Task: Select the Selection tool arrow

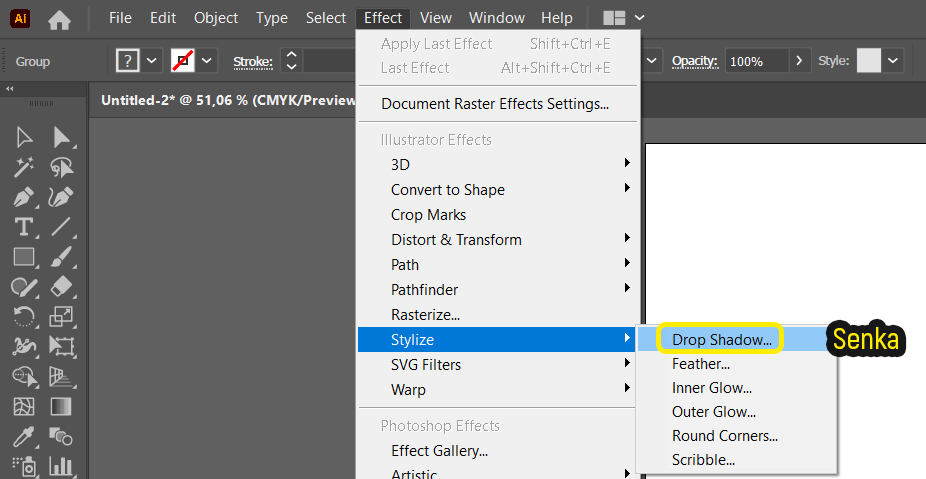Action: point(24,137)
